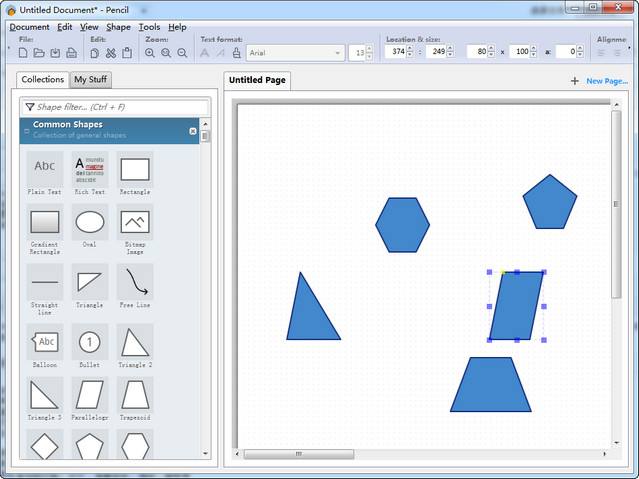Click the Shape filter search field
639x479 pixels.
[115, 107]
